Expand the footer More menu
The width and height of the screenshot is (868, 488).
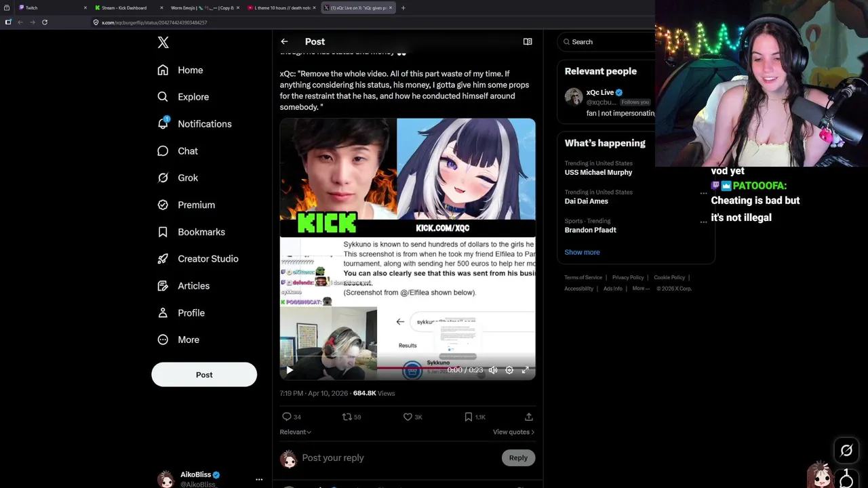(640, 289)
